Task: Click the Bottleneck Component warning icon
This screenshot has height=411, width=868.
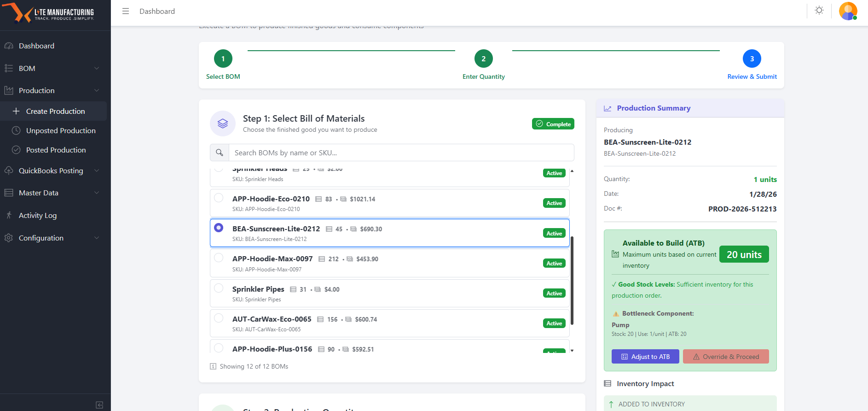Action: pos(616,314)
